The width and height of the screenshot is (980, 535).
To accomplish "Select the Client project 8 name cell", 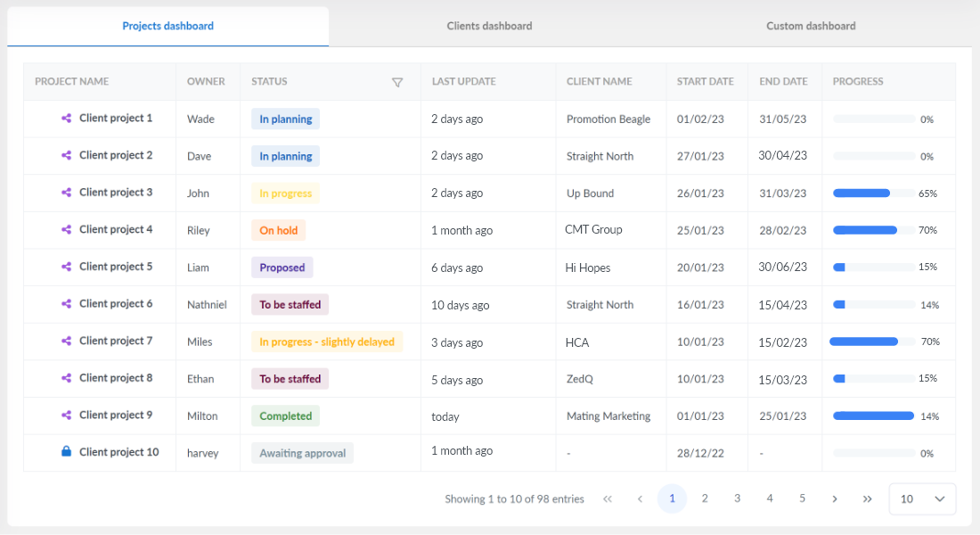I will click(x=115, y=378).
